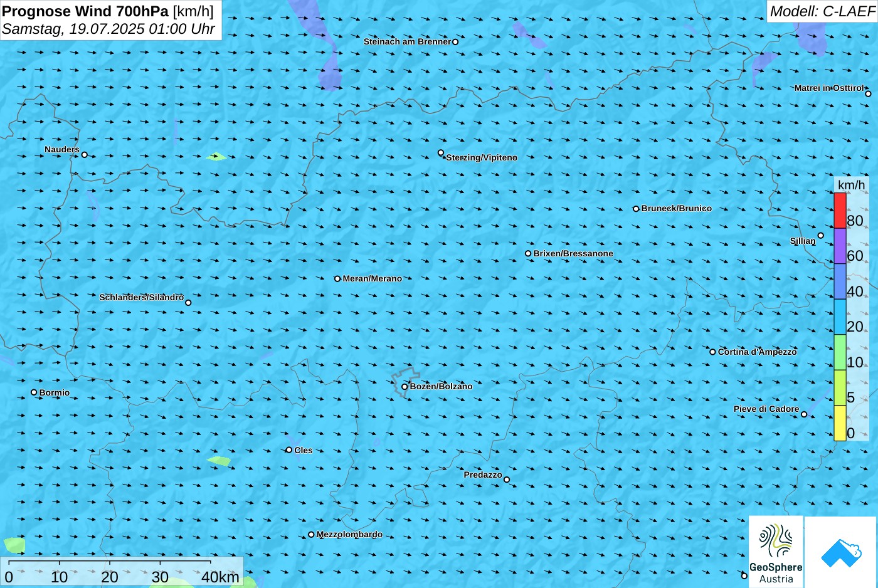
Task: Click the 'km/h' legend heading
Action: (851, 185)
